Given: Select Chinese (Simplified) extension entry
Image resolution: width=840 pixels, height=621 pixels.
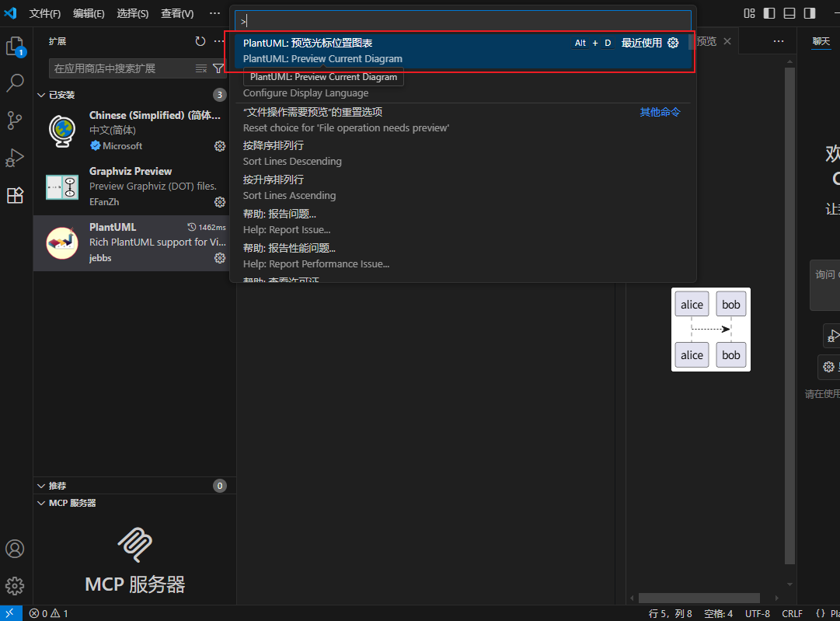Looking at the screenshot, I should click(x=135, y=131).
